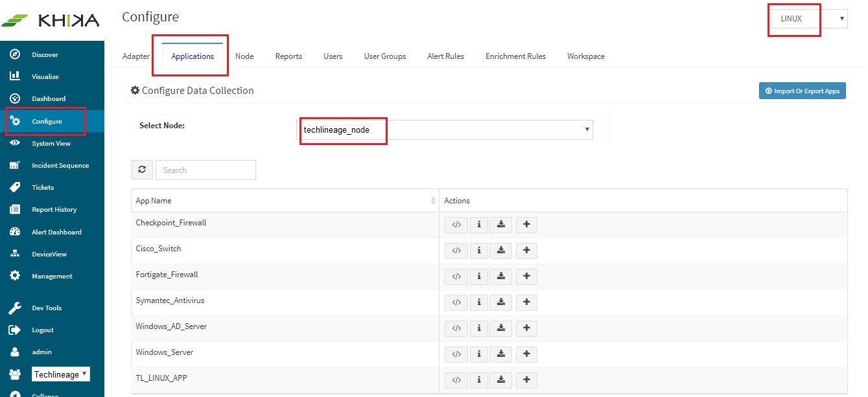
Task: Open code view for Windows_Server app
Action: [456, 354]
